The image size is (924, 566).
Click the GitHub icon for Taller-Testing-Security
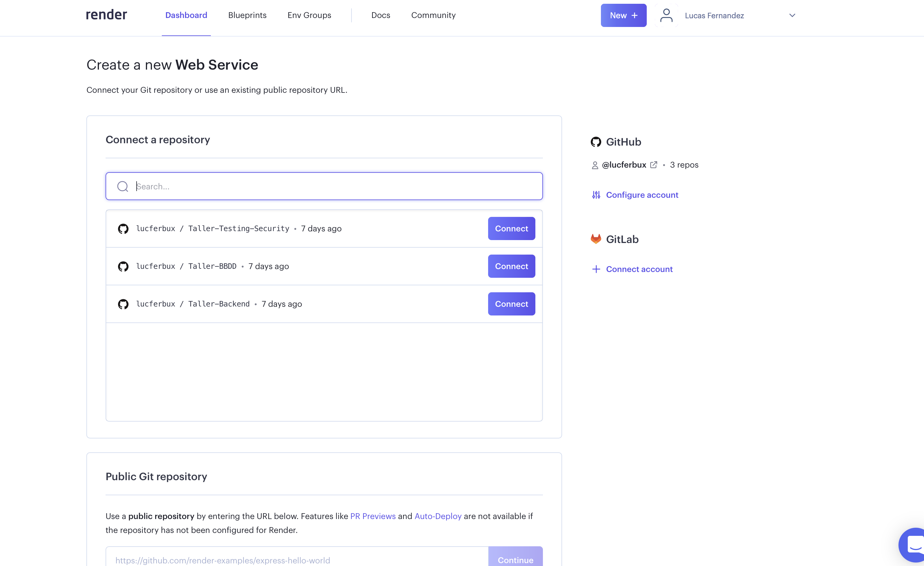click(123, 229)
